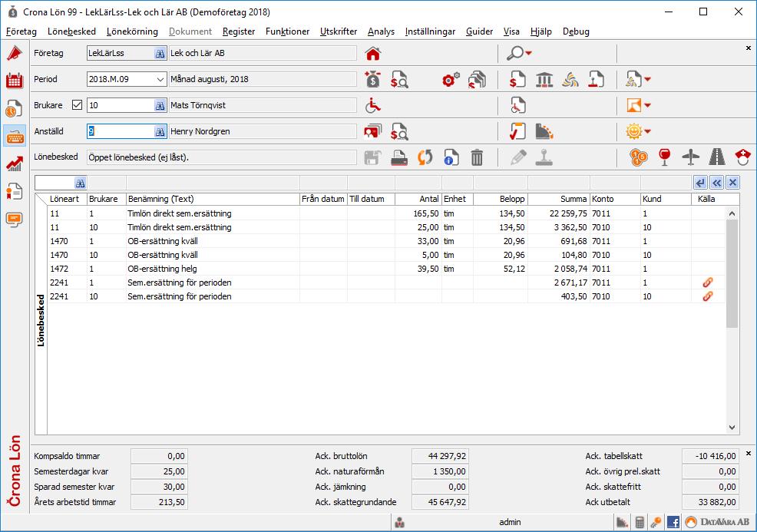757x532 pixels.
Task: Click the keyboard icon in left sidebar
Action: pyautogui.click(x=15, y=137)
